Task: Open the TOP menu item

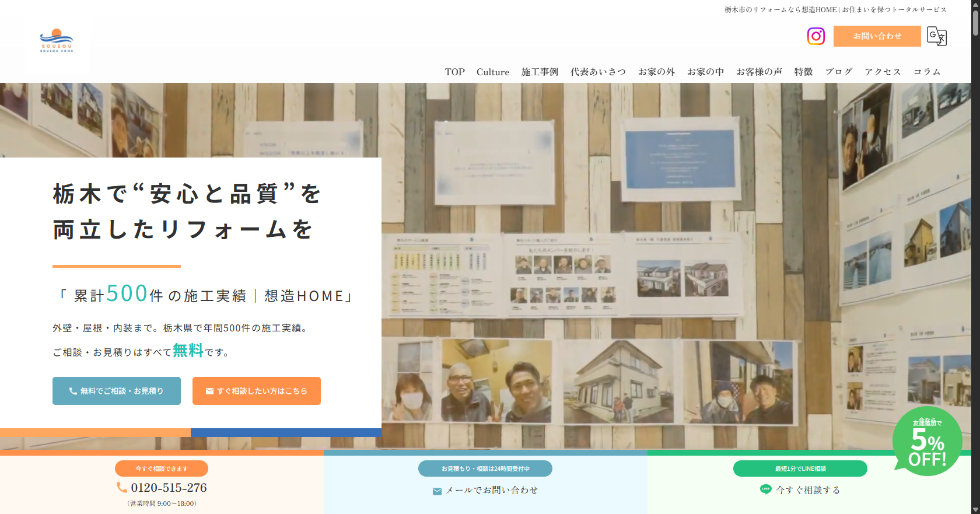Action: pyautogui.click(x=454, y=72)
